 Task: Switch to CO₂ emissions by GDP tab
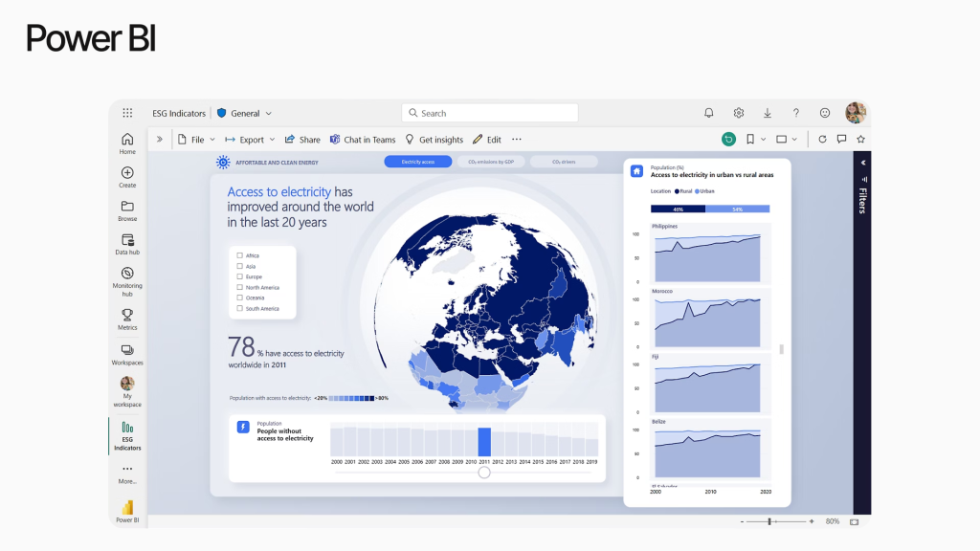click(491, 163)
